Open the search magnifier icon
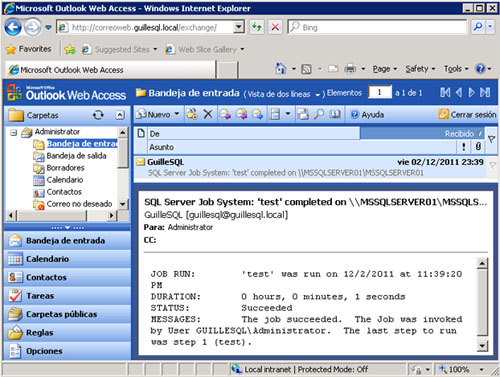The height and width of the screenshot is (377, 500). [x=319, y=114]
